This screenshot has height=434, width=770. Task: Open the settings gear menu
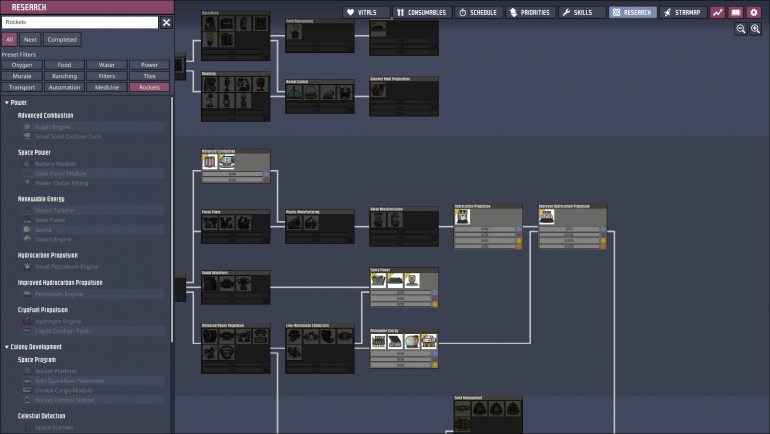tap(754, 12)
